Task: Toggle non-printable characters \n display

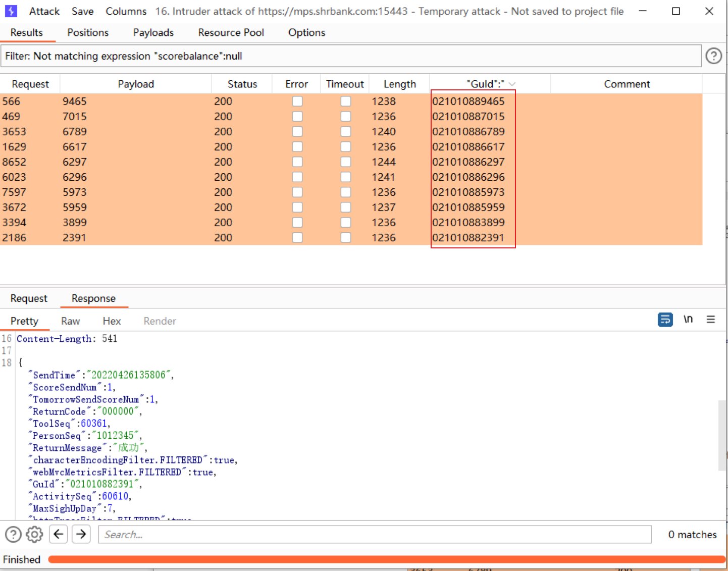Action: click(688, 320)
